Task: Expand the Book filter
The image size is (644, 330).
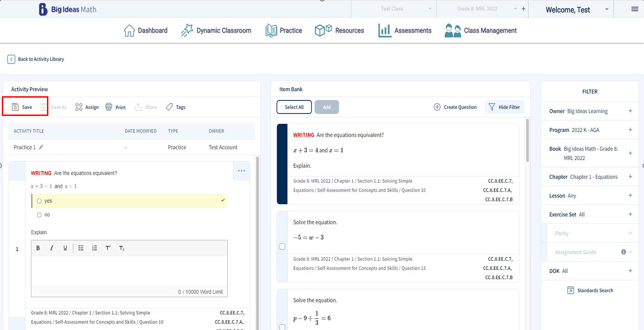Action: [x=630, y=153]
